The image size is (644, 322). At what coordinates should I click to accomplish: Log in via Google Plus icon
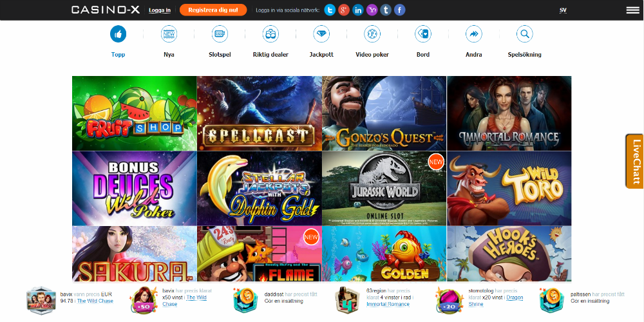pos(344,10)
